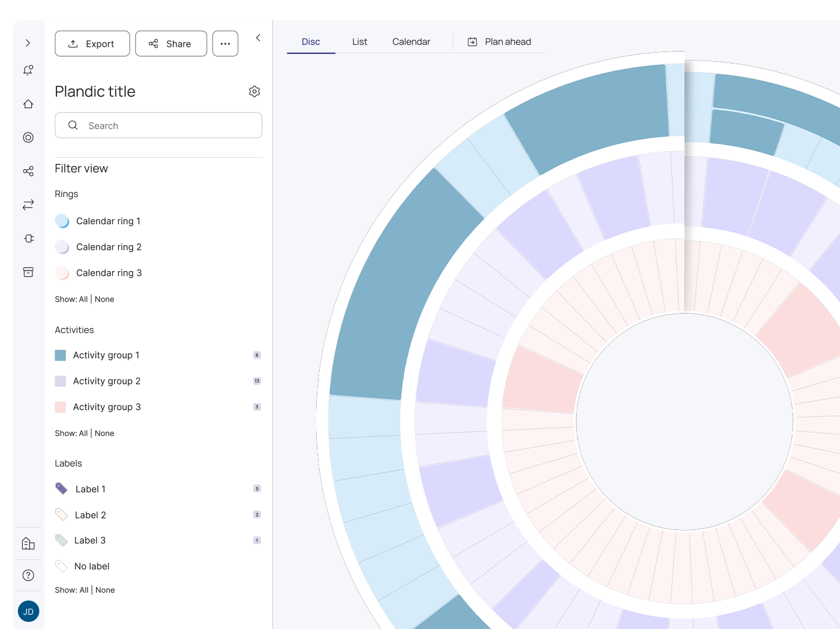Toggle Activity group 3 color swatch
This screenshot has height=629, width=840.
(61, 407)
